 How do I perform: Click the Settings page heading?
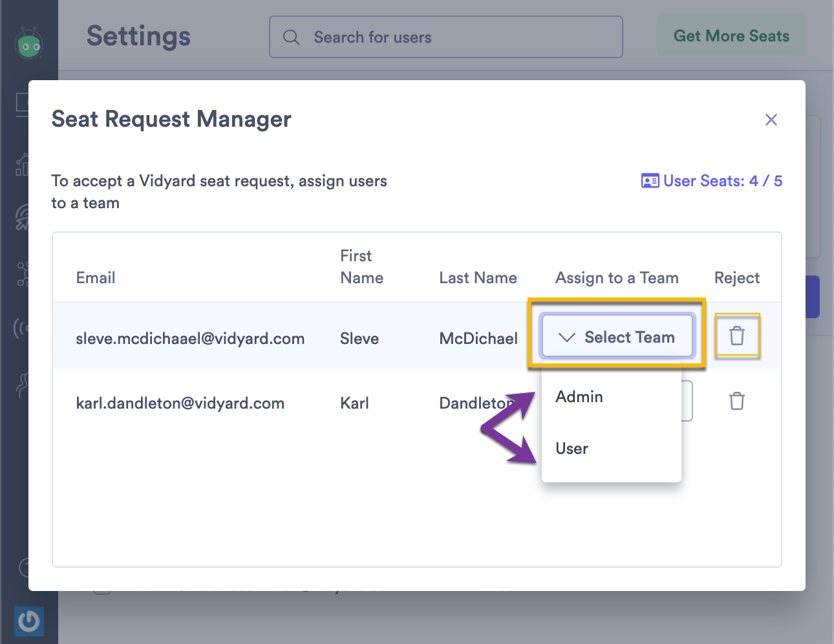(x=138, y=36)
